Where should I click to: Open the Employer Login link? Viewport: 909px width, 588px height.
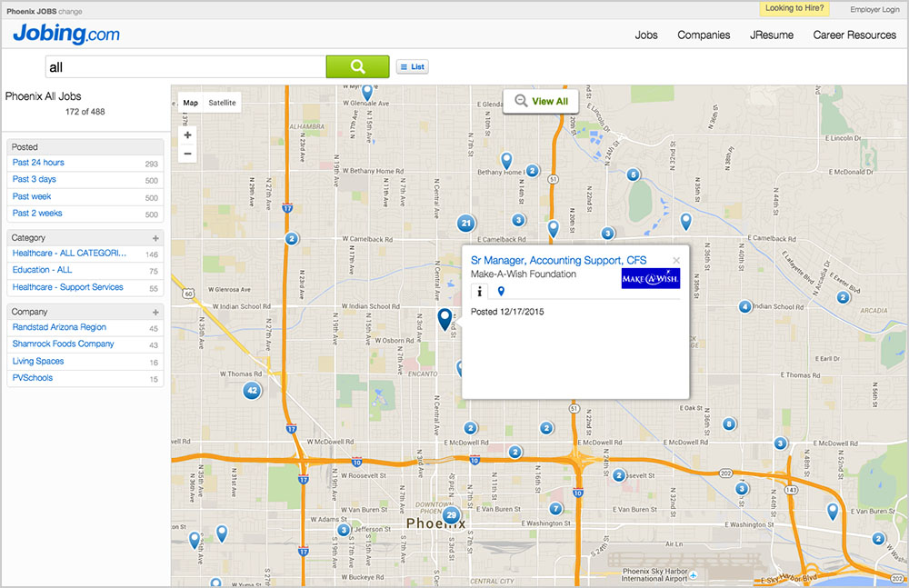click(874, 9)
